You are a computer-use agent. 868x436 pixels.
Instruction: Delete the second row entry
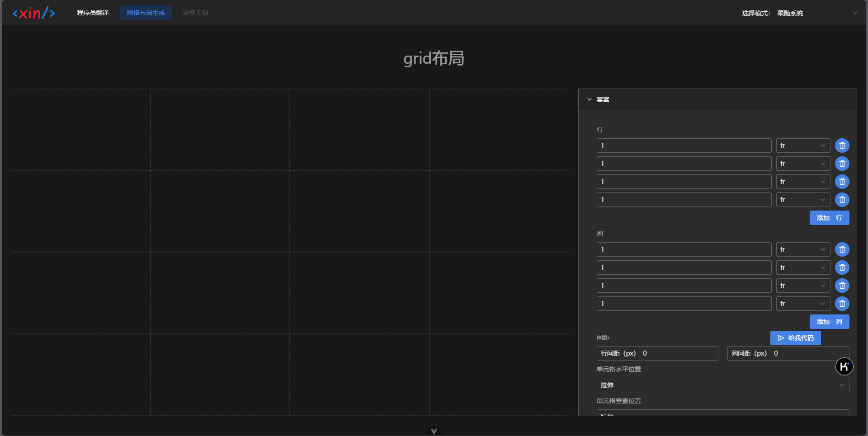pyautogui.click(x=842, y=164)
